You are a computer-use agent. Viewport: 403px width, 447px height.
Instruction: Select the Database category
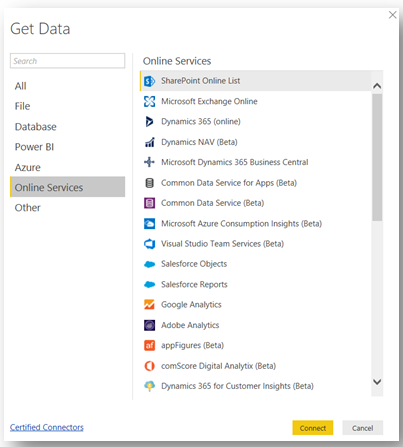[x=67, y=127]
